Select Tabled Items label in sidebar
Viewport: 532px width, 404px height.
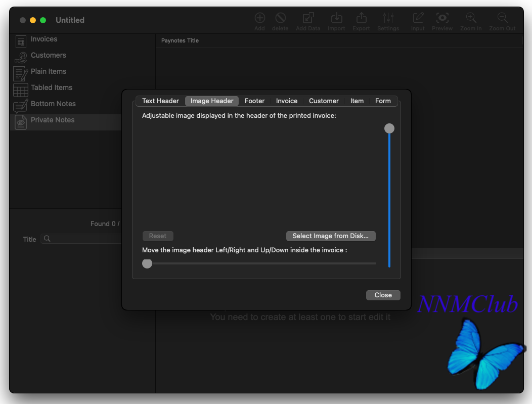click(52, 87)
